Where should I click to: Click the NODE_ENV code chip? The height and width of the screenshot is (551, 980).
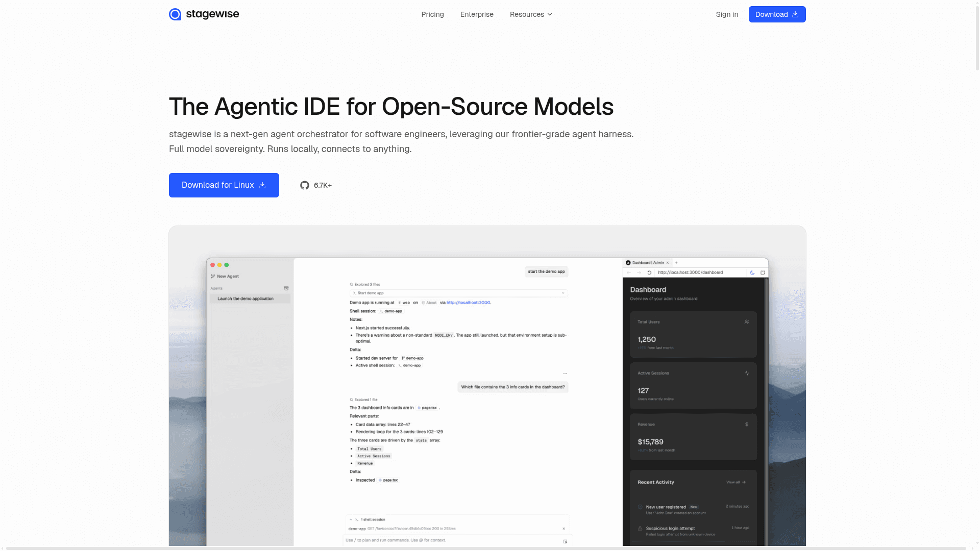tap(444, 336)
